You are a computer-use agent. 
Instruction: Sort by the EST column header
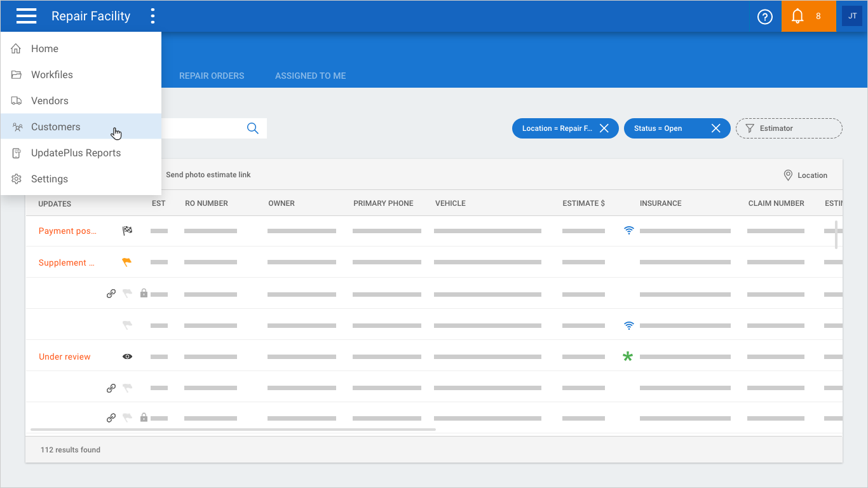pyautogui.click(x=159, y=203)
